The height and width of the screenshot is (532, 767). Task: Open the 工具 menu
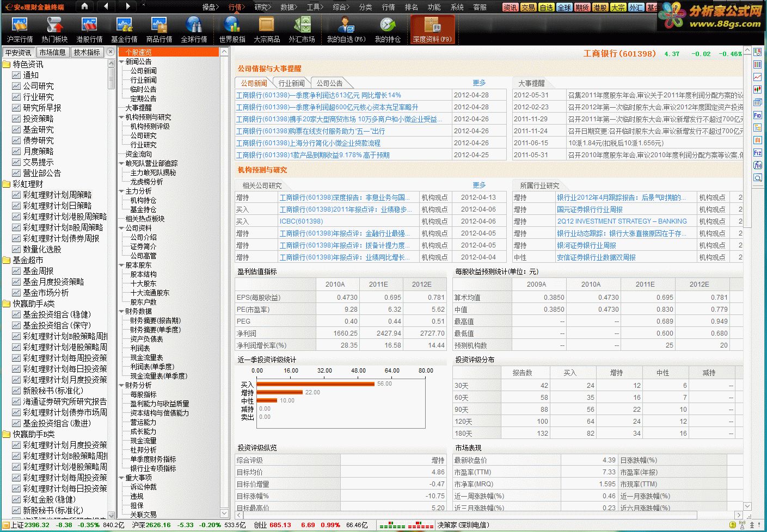pos(315,7)
